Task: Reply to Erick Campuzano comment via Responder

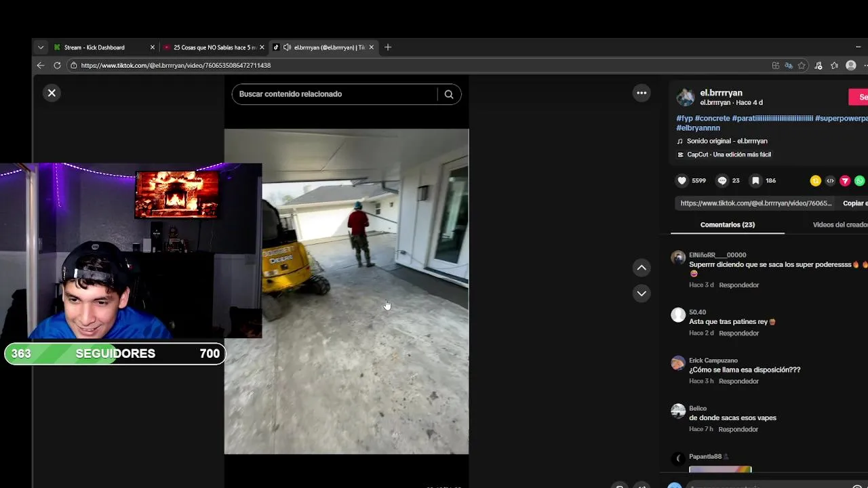Action: click(738, 381)
